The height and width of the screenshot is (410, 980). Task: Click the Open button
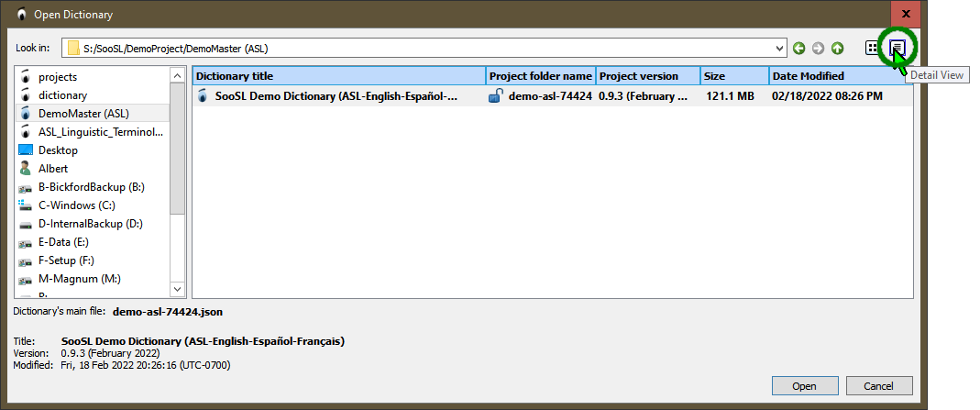click(x=804, y=386)
